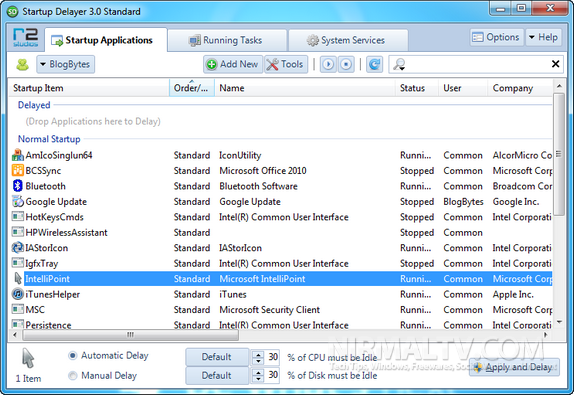Click the IAStorIcon globe icon
The width and height of the screenshot is (574, 395).
18,248
